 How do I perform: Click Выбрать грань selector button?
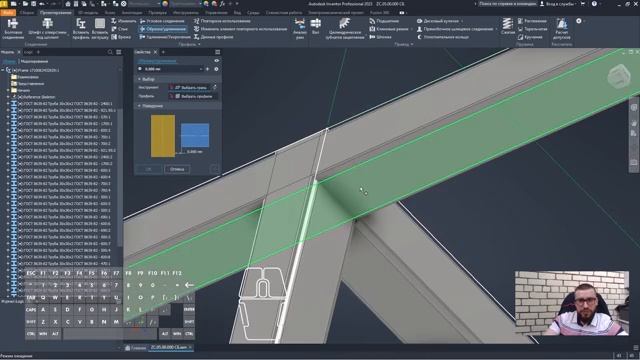point(189,87)
